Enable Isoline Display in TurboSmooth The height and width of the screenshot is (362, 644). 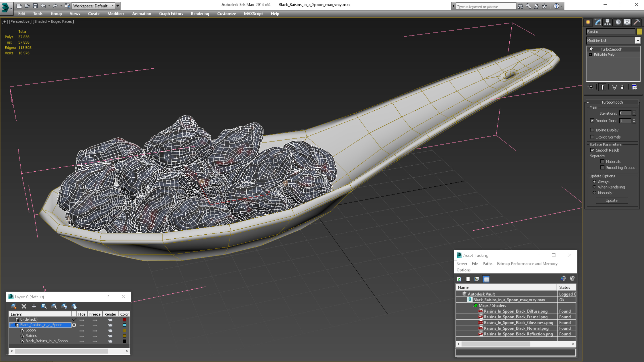click(592, 130)
